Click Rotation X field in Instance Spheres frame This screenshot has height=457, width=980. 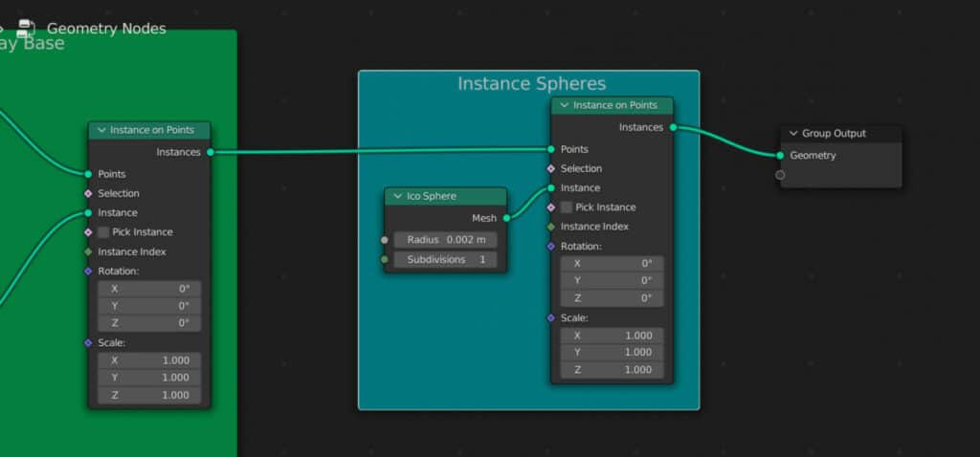pos(612,264)
